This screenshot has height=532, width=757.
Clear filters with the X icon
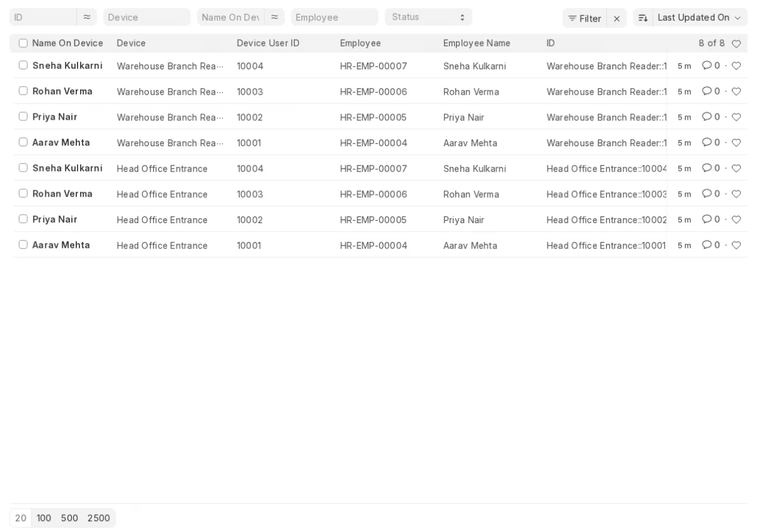pyautogui.click(x=617, y=18)
